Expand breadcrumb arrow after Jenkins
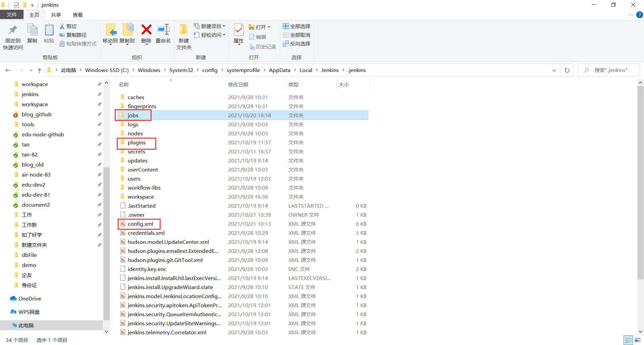The width and height of the screenshot is (644, 345). point(343,70)
